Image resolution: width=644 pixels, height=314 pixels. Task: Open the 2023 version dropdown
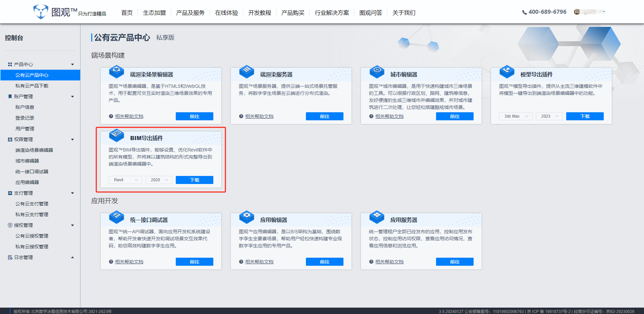point(549,116)
